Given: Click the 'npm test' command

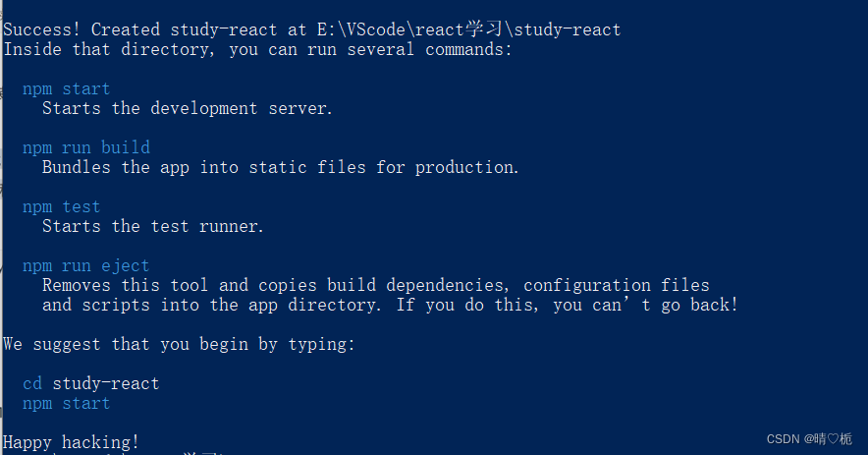Looking at the screenshot, I should [62, 206].
